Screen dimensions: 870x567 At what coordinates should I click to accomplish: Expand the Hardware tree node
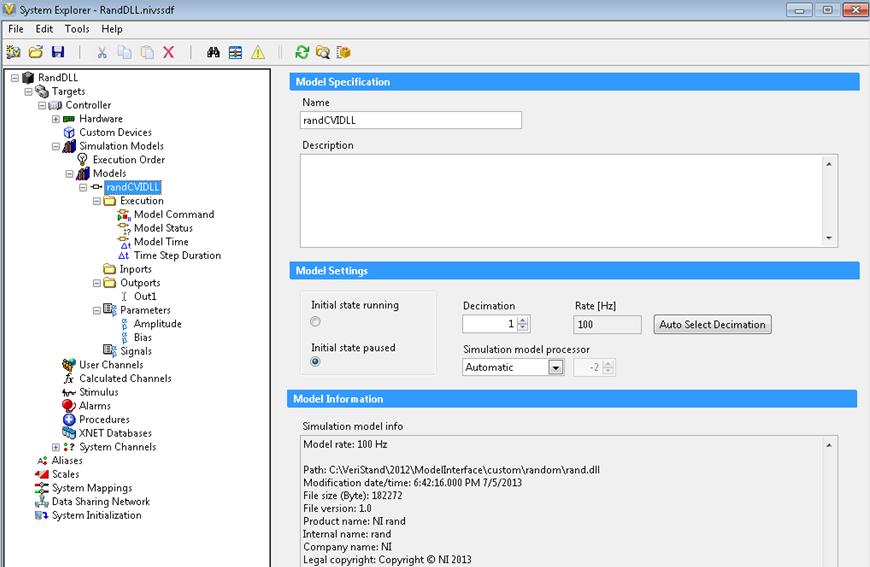click(x=56, y=119)
